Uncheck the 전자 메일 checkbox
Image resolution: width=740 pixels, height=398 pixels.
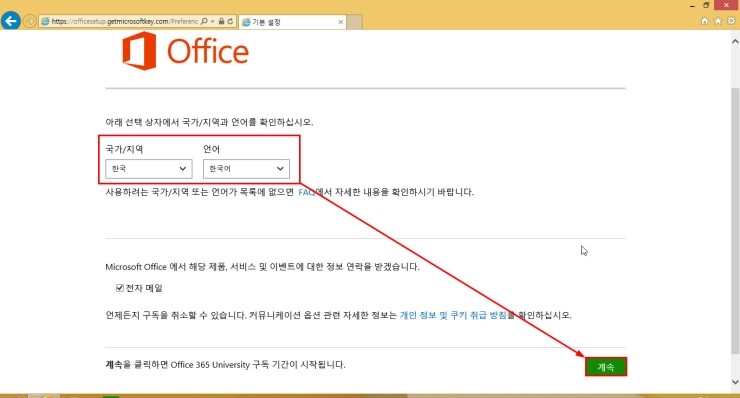[120, 288]
